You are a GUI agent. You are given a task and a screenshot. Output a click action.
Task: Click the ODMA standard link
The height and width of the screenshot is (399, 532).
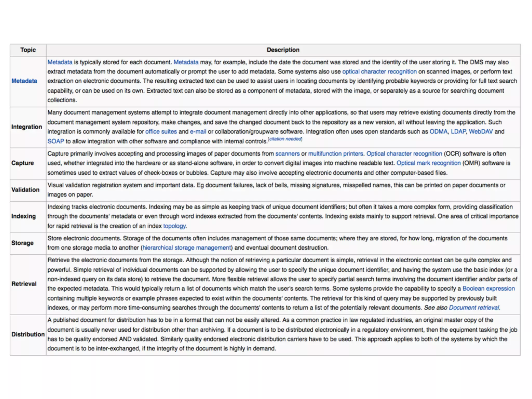[438, 132]
